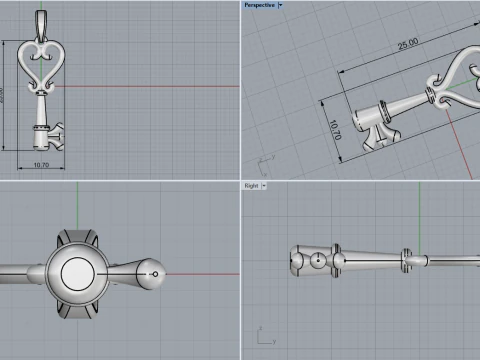Image resolution: width=480 pixels, height=360 pixels.
Task: Pick the key's tapered shaft in Perspective viewport
Action: 409,104
